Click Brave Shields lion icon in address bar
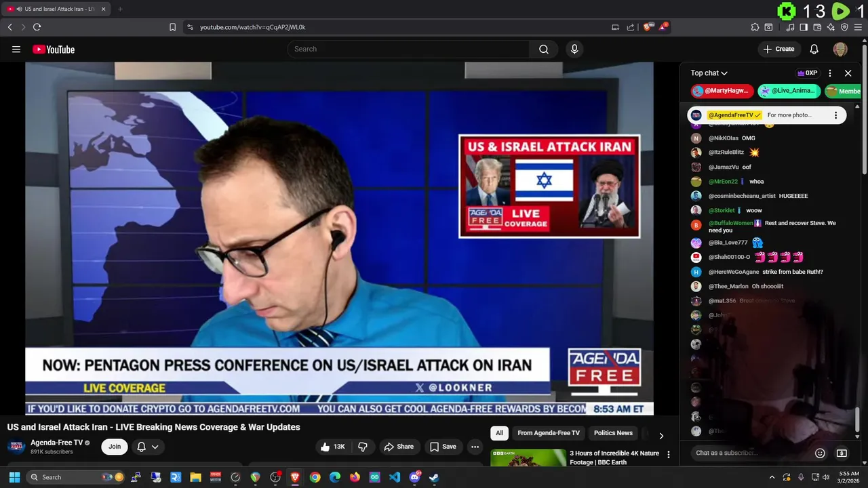The image size is (868, 488). click(x=648, y=27)
